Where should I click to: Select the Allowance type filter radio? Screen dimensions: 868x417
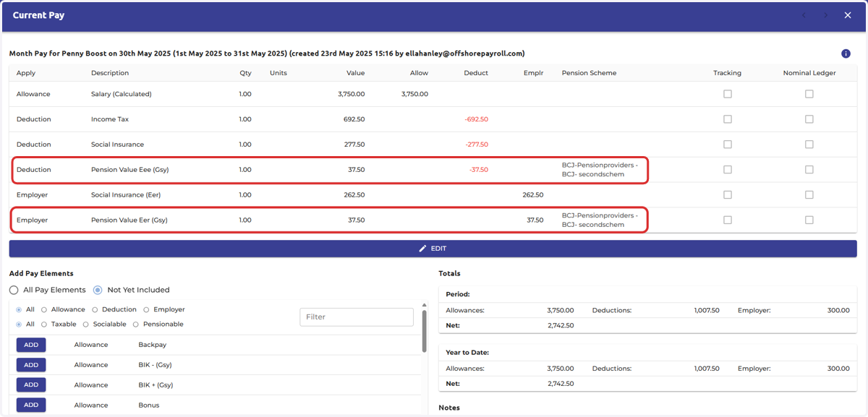(44, 309)
